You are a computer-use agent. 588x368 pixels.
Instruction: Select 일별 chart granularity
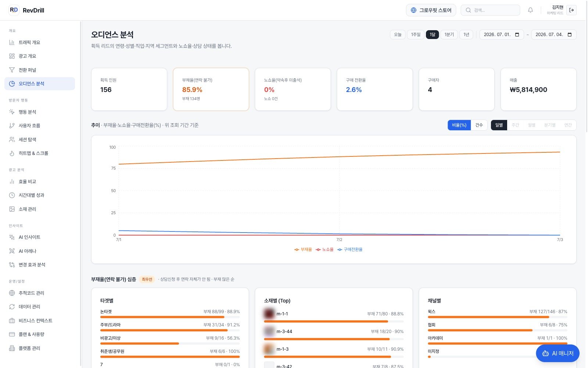499,125
